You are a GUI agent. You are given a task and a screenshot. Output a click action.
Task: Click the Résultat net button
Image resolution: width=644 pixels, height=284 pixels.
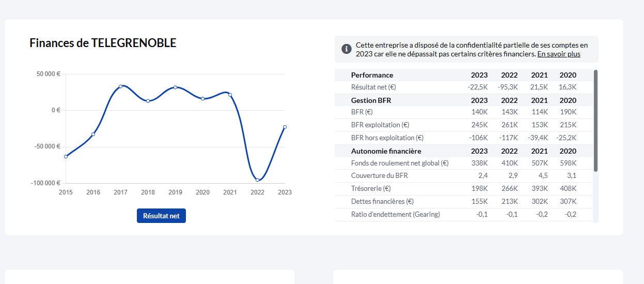[x=161, y=216]
